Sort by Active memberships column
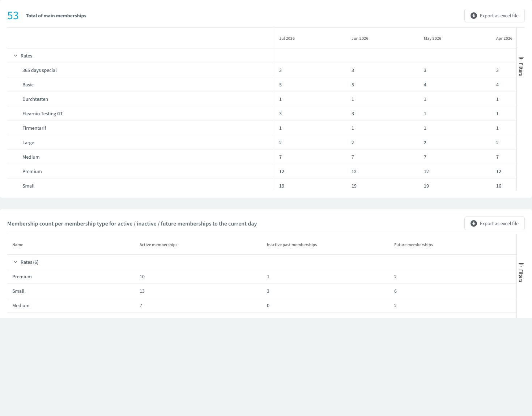 click(x=158, y=245)
